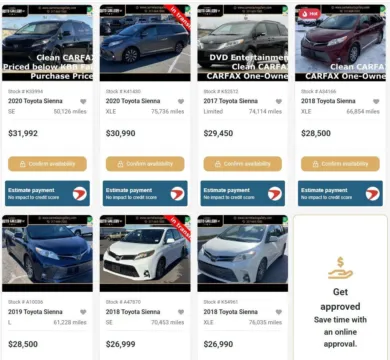View photo of gray 2020 Sienna XLE in transit

145,43
